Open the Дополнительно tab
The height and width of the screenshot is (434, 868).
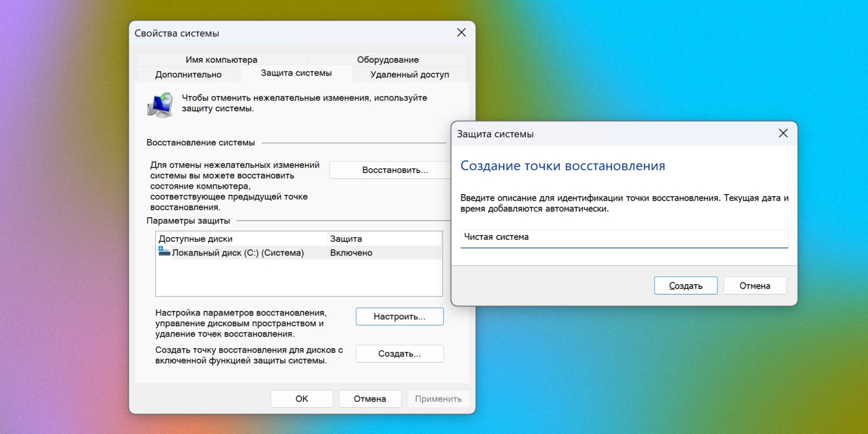coord(188,74)
